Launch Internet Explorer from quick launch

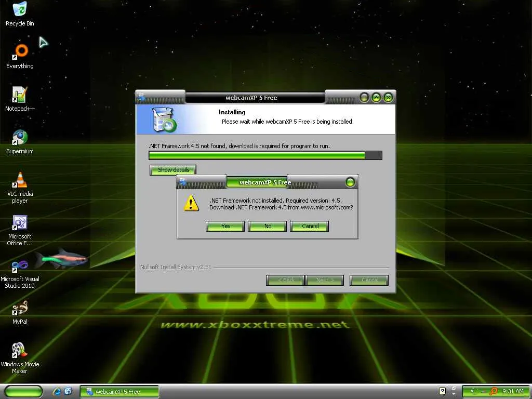pos(57,392)
